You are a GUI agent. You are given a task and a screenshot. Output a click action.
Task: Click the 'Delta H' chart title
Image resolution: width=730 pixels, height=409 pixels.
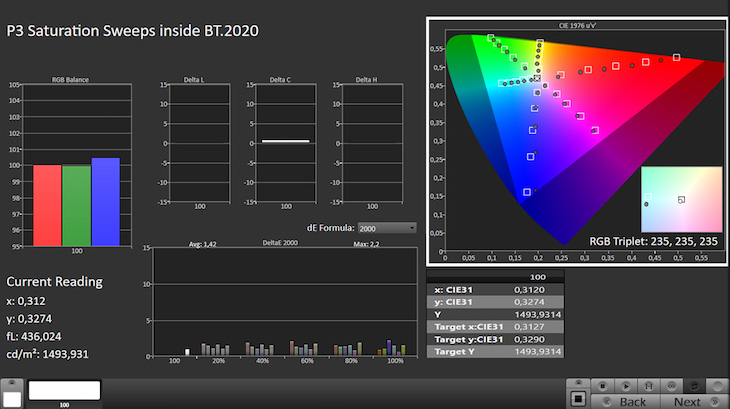coord(366,80)
